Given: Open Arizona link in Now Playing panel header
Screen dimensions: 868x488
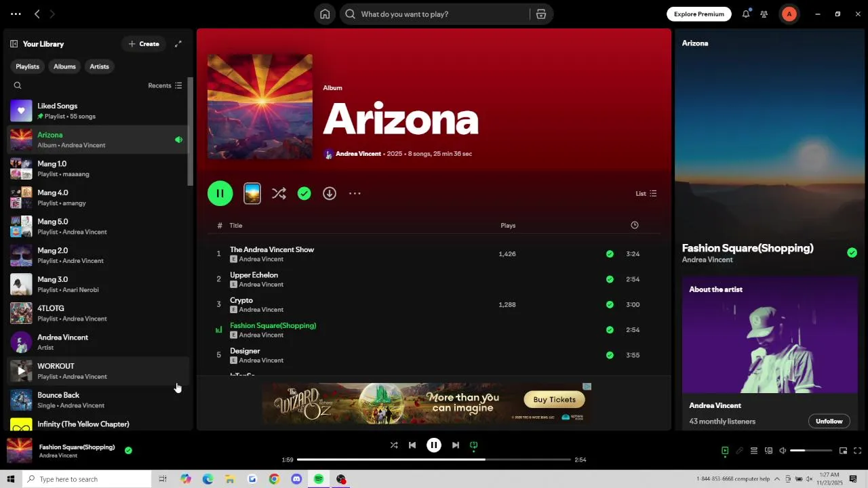Looking at the screenshot, I should (695, 43).
